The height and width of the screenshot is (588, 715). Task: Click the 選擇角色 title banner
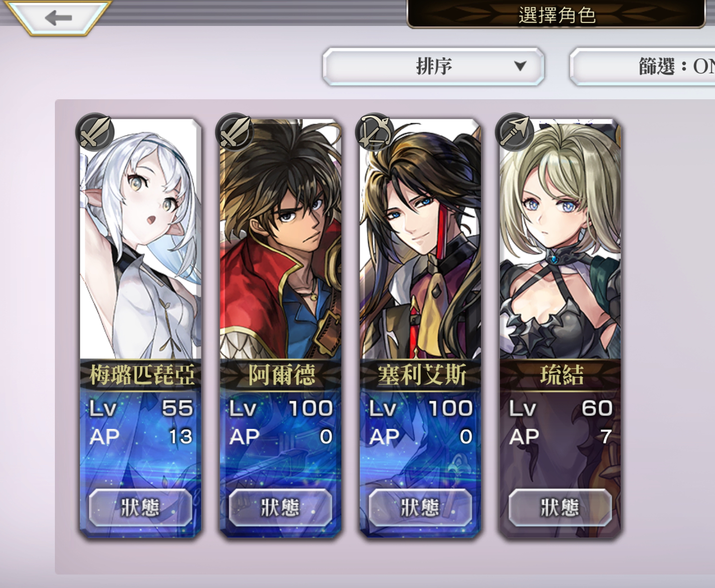(x=556, y=14)
